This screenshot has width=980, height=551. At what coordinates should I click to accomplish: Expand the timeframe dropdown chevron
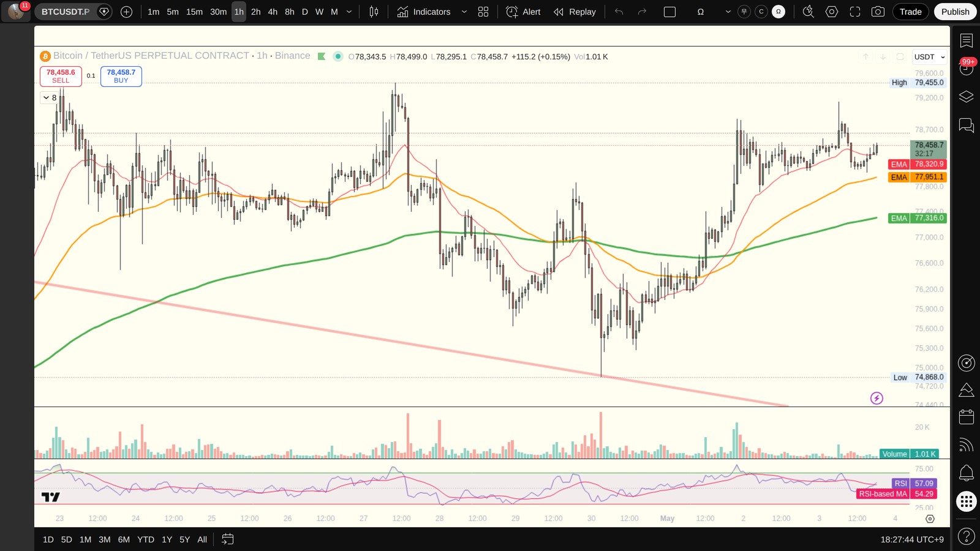[x=349, y=12]
